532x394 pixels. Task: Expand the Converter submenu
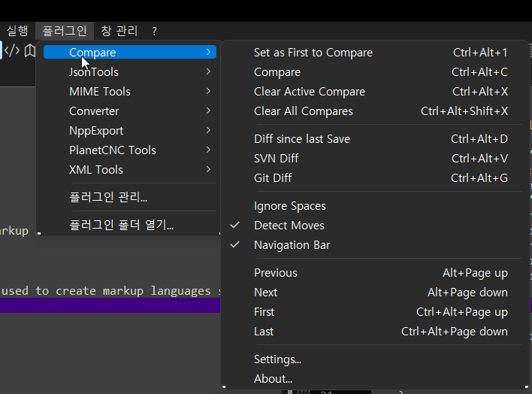(130, 111)
